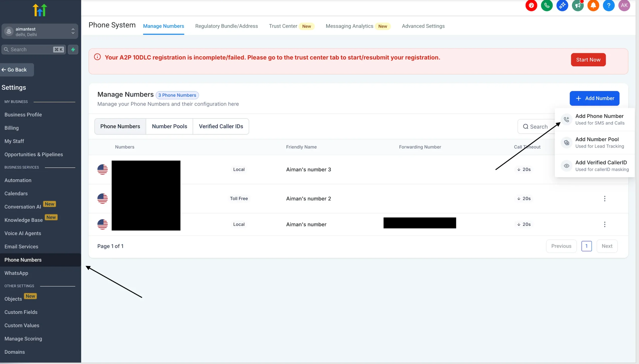Open the three-dot menu for Aiman's number row
This screenshot has height=364, width=639.
605,224
